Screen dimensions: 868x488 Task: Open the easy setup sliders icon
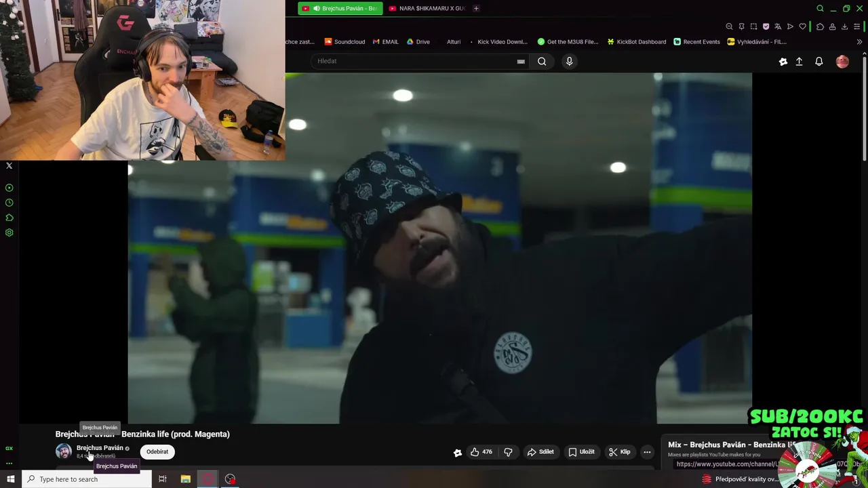click(x=856, y=26)
